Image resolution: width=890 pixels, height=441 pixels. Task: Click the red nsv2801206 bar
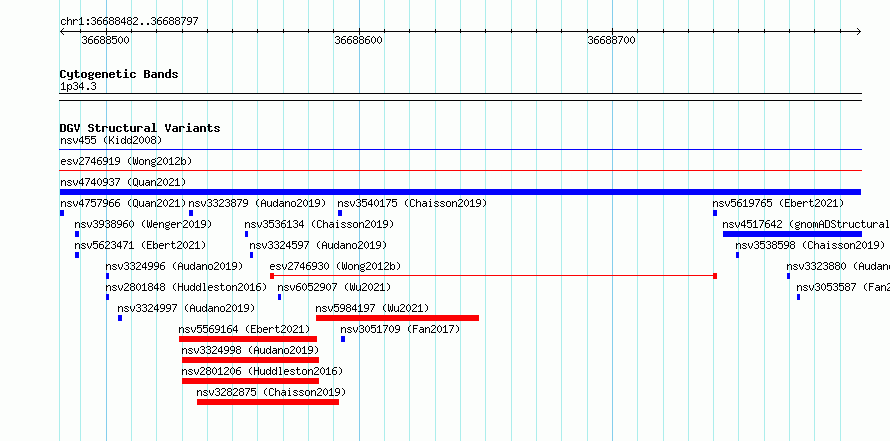[x=250, y=381]
